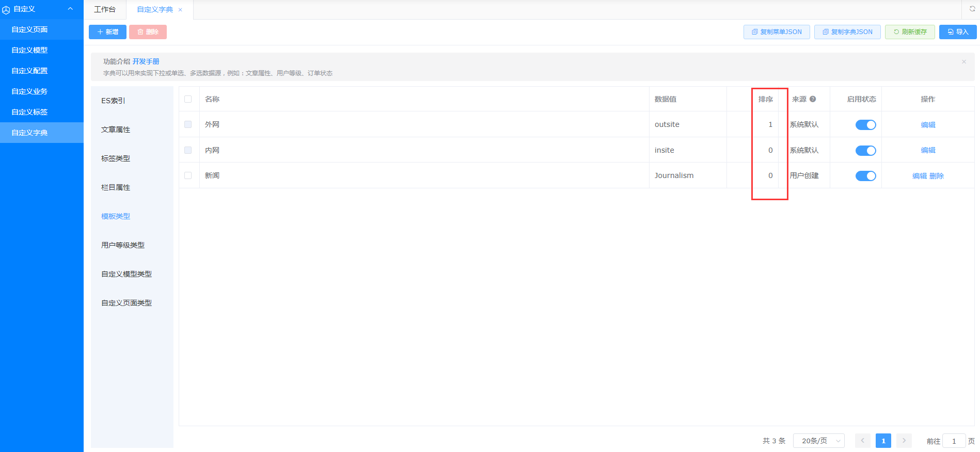Toggle the 新闻 row enabled switch
The width and height of the screenshot is (980, 452).
pyautogui.click(x=865, y=176)
